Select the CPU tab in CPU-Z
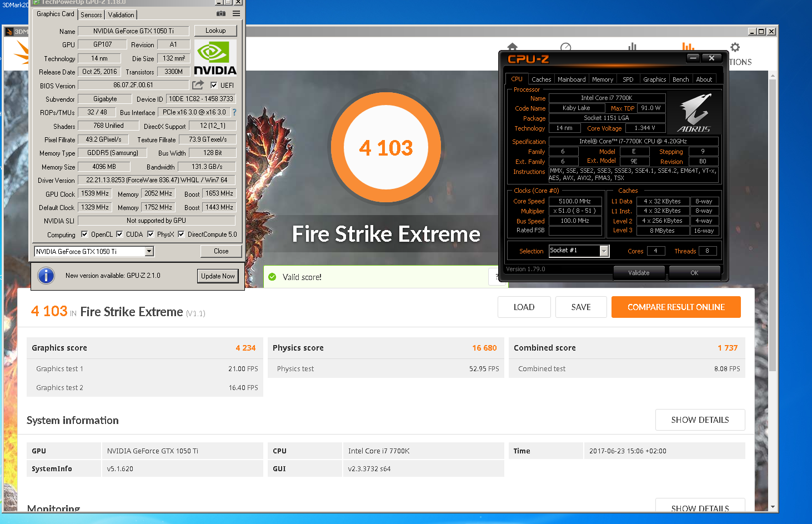Viewport: 812px width, 524px height. (x=517, y=79)
